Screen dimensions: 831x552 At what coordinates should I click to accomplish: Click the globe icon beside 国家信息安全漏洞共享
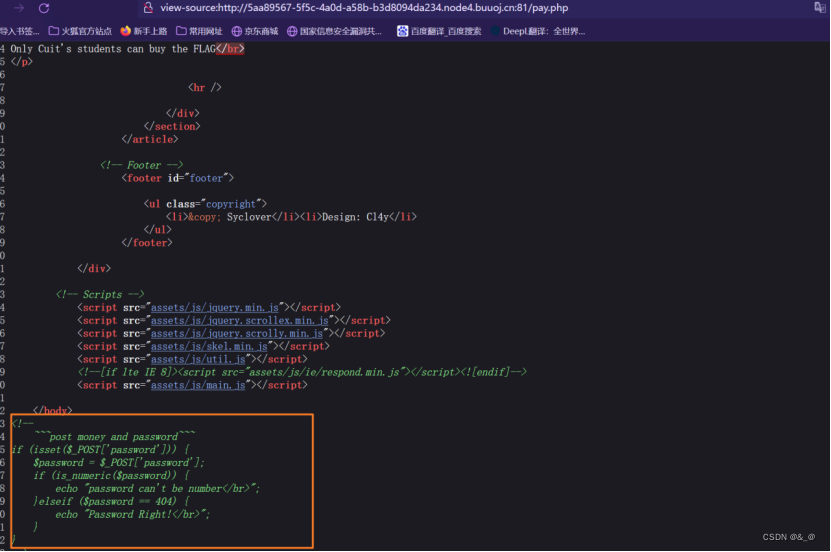pos(292,31)
